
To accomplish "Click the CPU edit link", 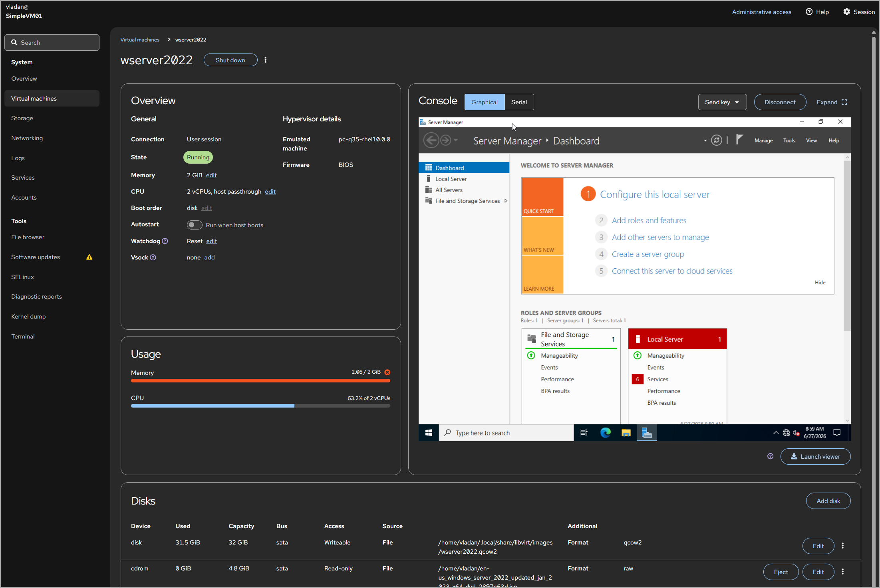I will (x=270, y=192).
